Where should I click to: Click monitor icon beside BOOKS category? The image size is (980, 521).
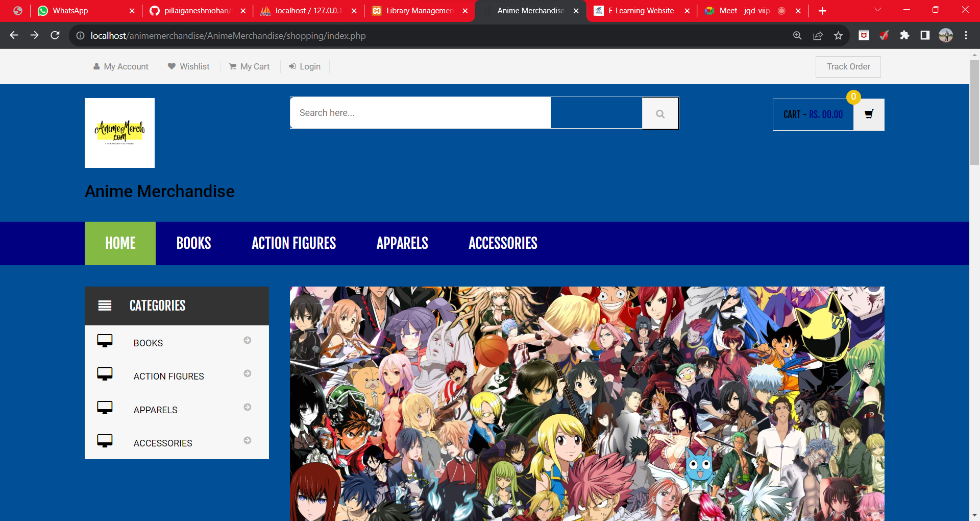(105, 341)
